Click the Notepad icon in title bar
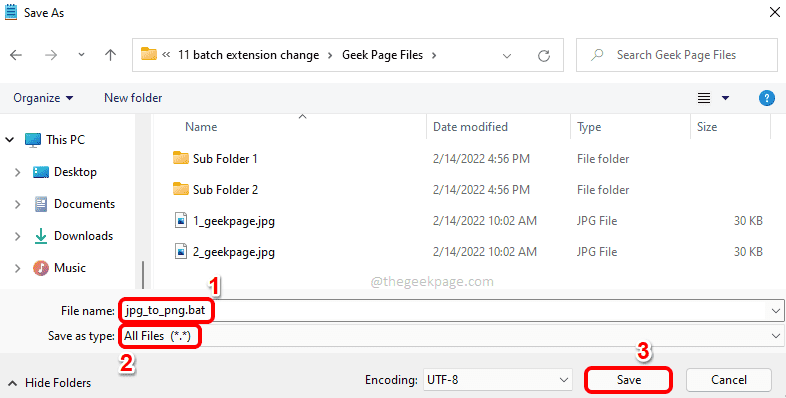Viewport: 786px width, 398px height. (11, 12)
